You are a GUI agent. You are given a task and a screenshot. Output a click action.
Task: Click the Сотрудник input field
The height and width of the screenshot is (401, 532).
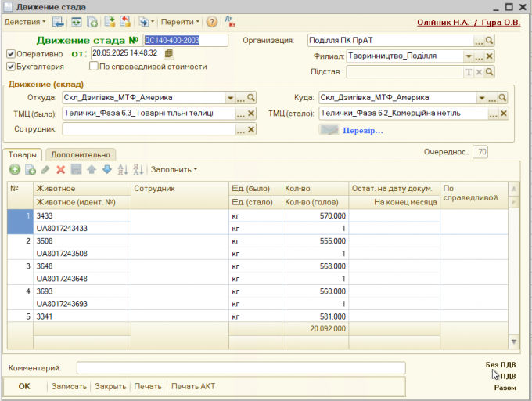tap(149, 129)
